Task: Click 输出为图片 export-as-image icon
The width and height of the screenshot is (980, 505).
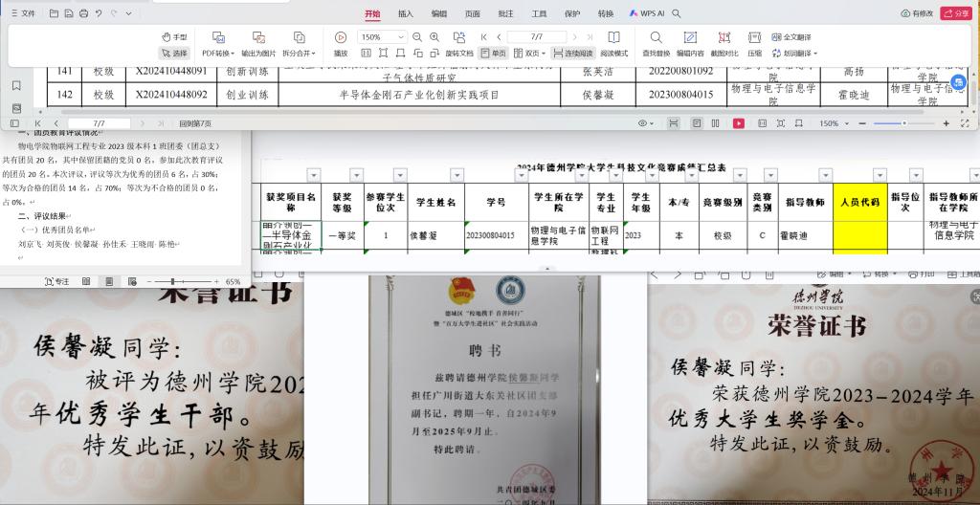Action: click(258, 37)
